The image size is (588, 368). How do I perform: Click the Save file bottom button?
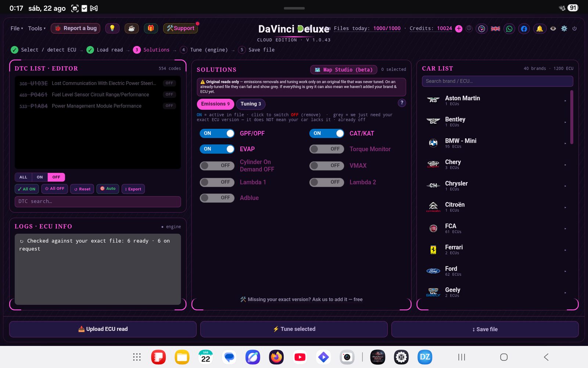485,329
